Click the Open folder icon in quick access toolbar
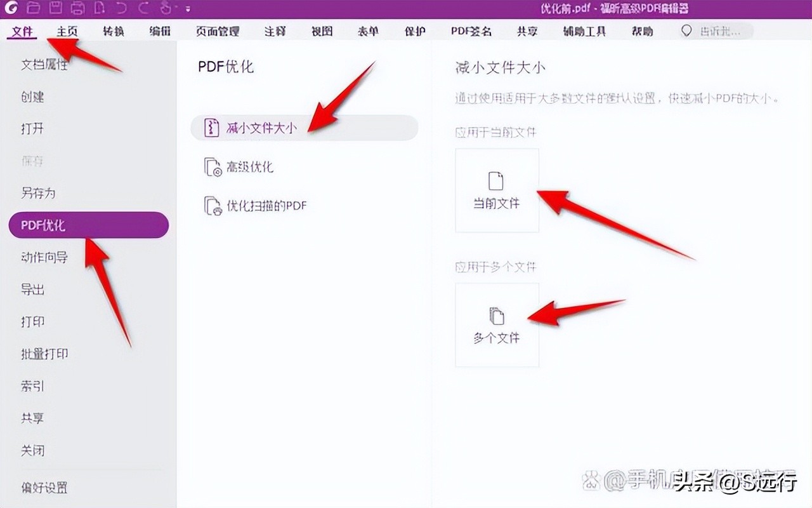The height and width of the screenshot is (508, 812). coord(34,7)
